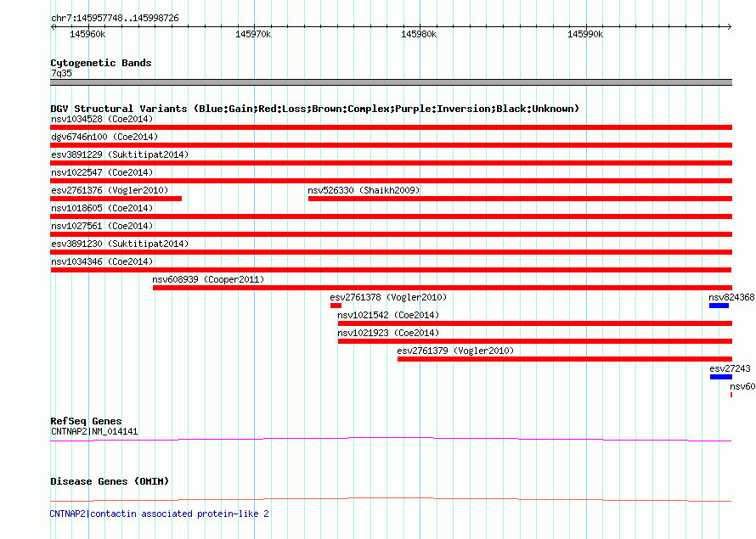Screen dimensions: 756x539
Task: Click the nsv1021542 (Coe2014) label
Action: [388, 315]
